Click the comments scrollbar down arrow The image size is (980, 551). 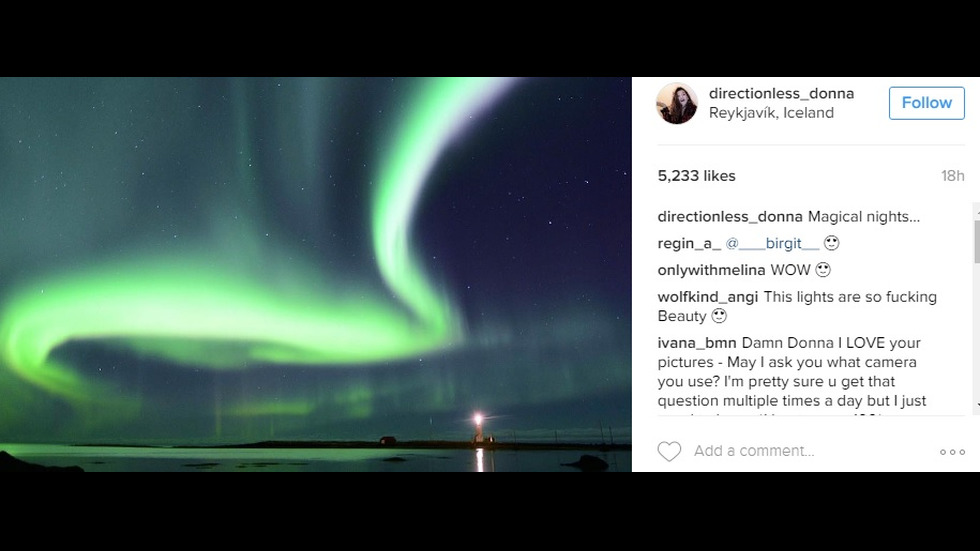tap(977, 405)
